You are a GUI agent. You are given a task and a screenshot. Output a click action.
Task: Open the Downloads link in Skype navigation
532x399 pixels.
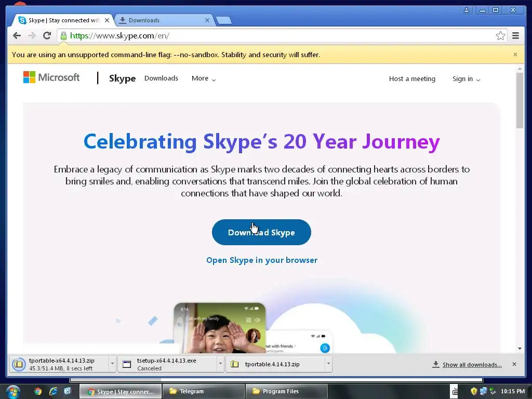point(161,78)
